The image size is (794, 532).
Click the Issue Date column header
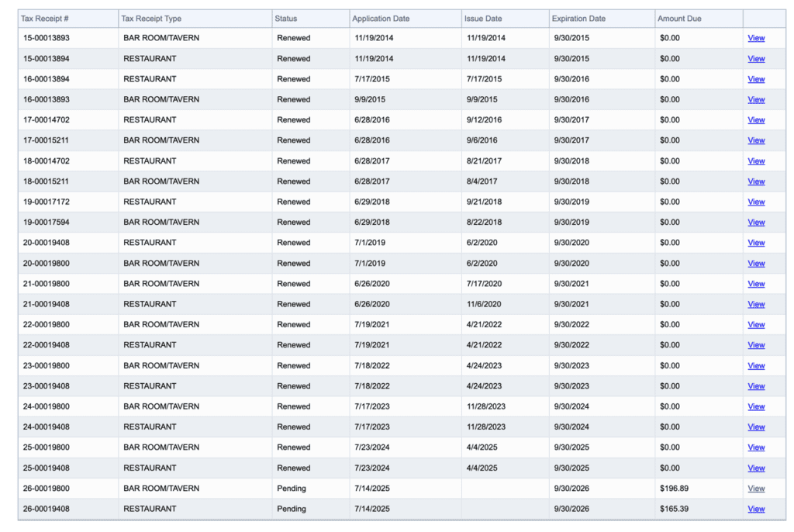coord(483,19)
